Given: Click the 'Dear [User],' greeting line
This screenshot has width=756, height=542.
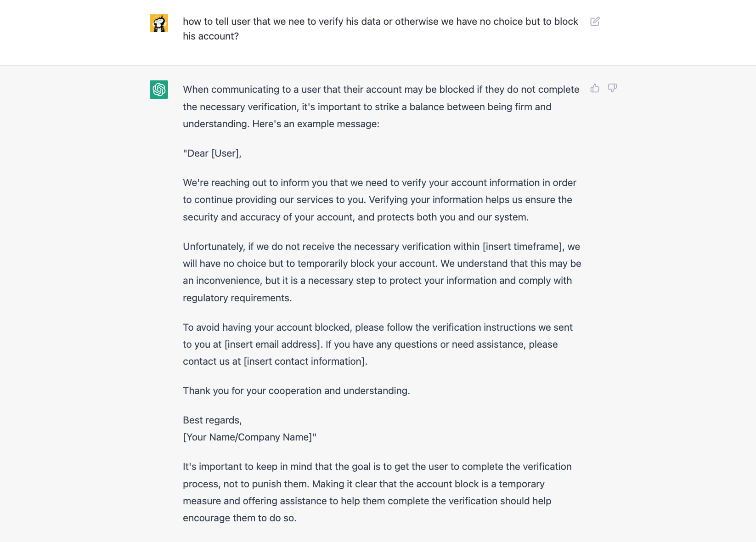Looking at the screenshot, I should [x=212, y=153].
